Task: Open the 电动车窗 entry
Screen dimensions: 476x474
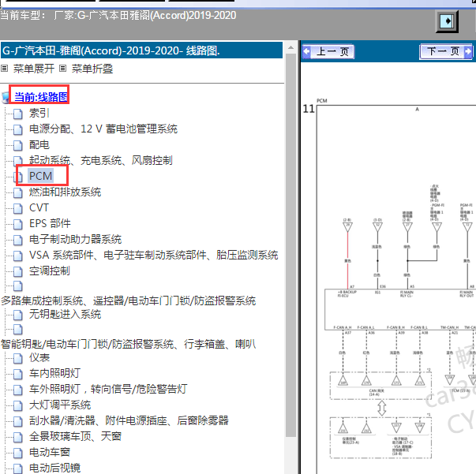Action: point(50,452)
